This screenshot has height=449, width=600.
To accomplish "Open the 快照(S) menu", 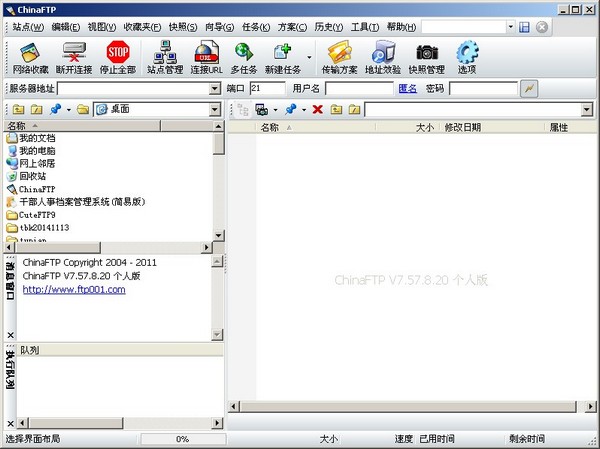I will [183, 27].
